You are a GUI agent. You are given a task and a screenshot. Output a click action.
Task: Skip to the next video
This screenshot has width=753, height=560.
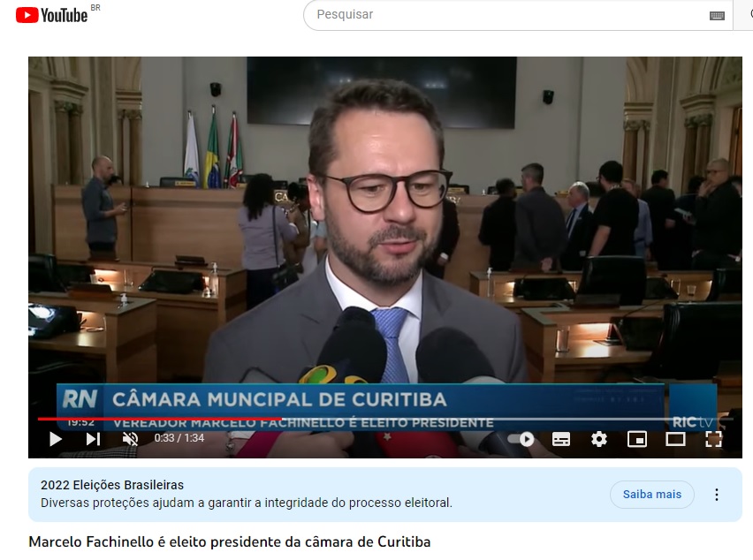pos(93,439)
